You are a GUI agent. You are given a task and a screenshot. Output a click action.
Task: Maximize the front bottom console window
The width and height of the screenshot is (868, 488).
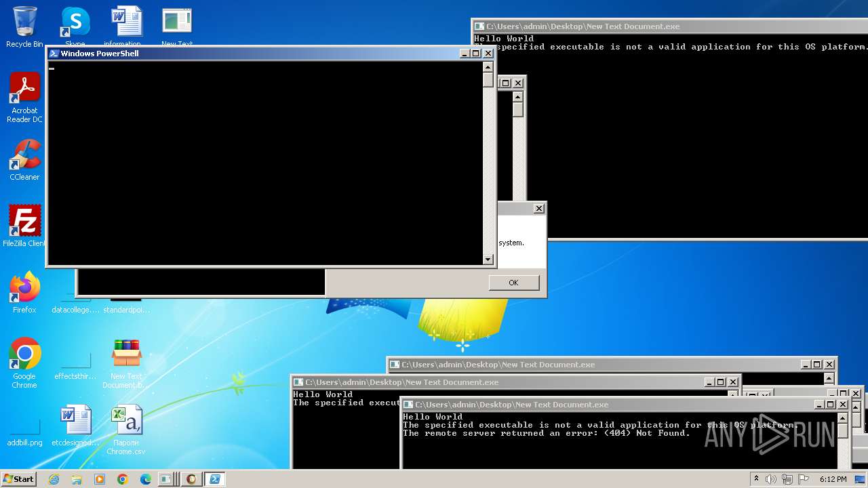[x=831, y=405]
